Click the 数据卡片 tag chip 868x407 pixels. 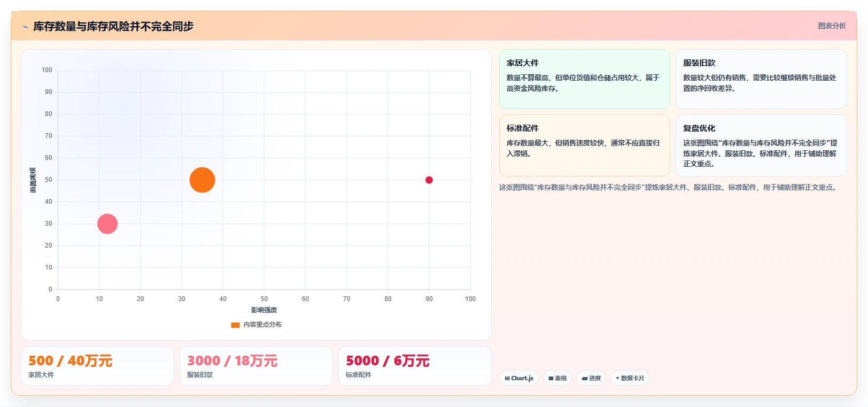(x=630, y=378)
